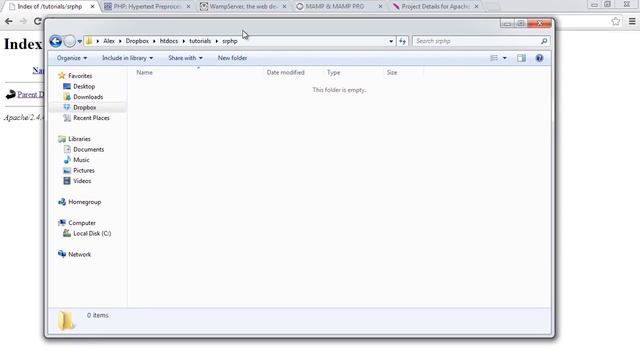Open the Share with menu
640x360 pixels.
point(185,58)
